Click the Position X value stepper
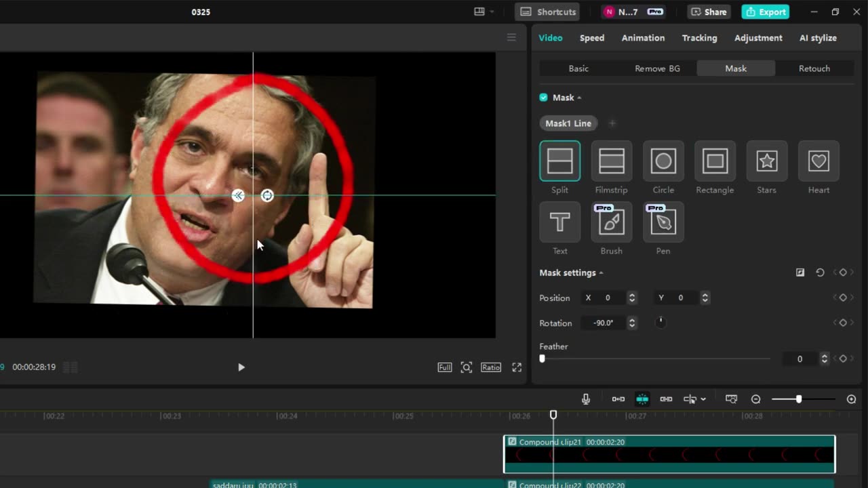The height and width of the screenshot is (488, 868). [x=632, y=298]
